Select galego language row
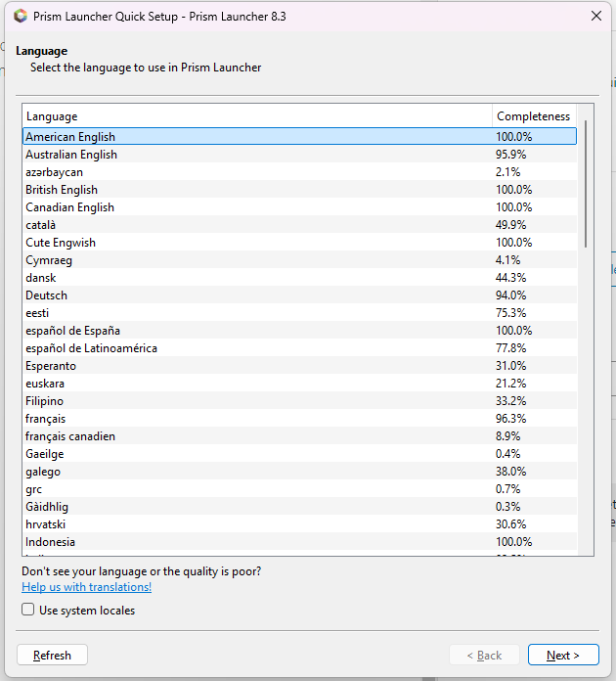The height and width of the screenshot is (681, 616). (299, 472)
